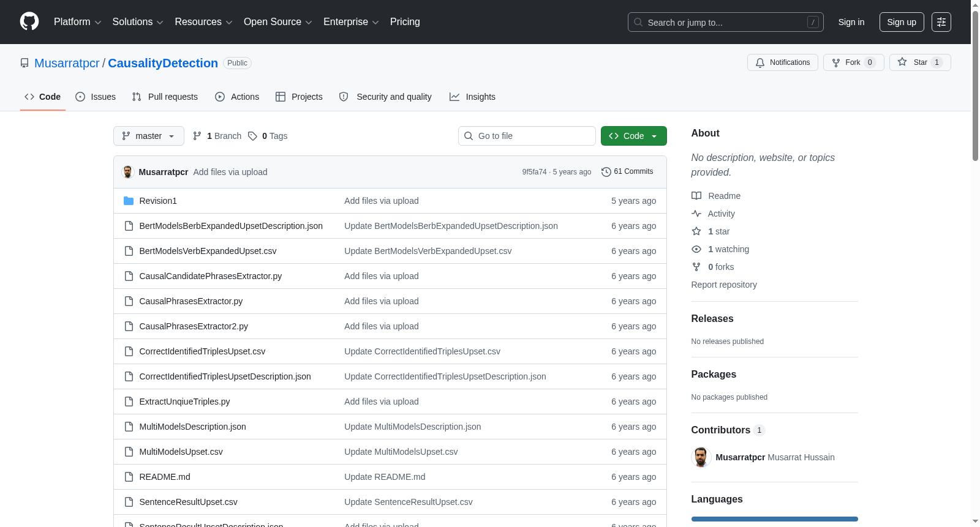Open the Actions tab
This screenshot has width=980, height=527.
(x=237, y=97)
